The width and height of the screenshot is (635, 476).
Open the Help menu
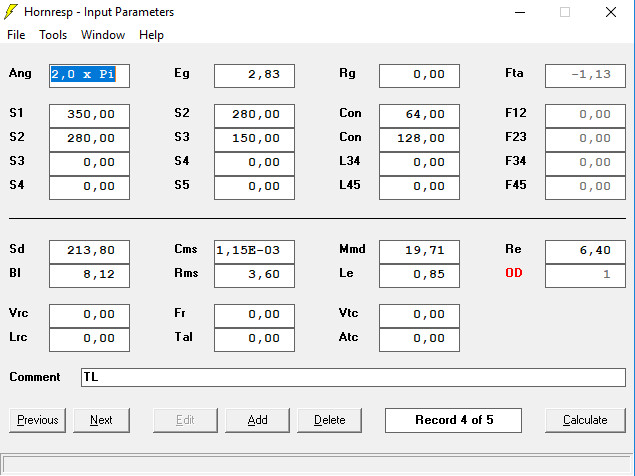click(151, 35)
